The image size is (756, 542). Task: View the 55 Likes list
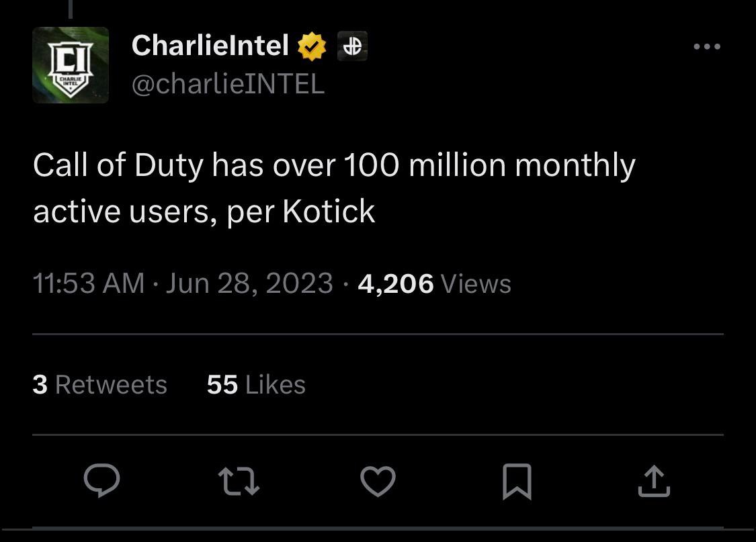(x=256, y=385)
